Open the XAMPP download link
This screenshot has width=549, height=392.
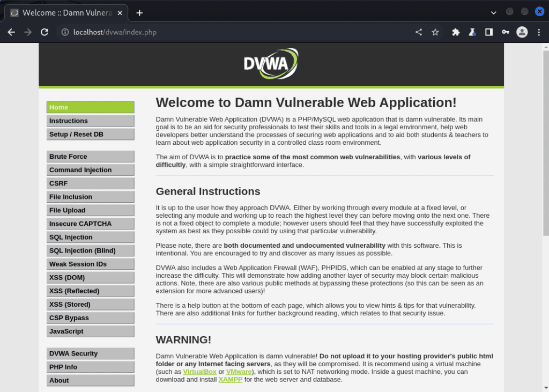231,379
